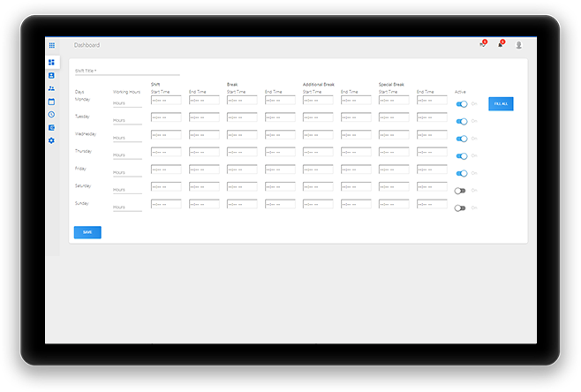581x392 pixels.
Task: Open the calendar sidebar icon
Action: coord(51,102)
